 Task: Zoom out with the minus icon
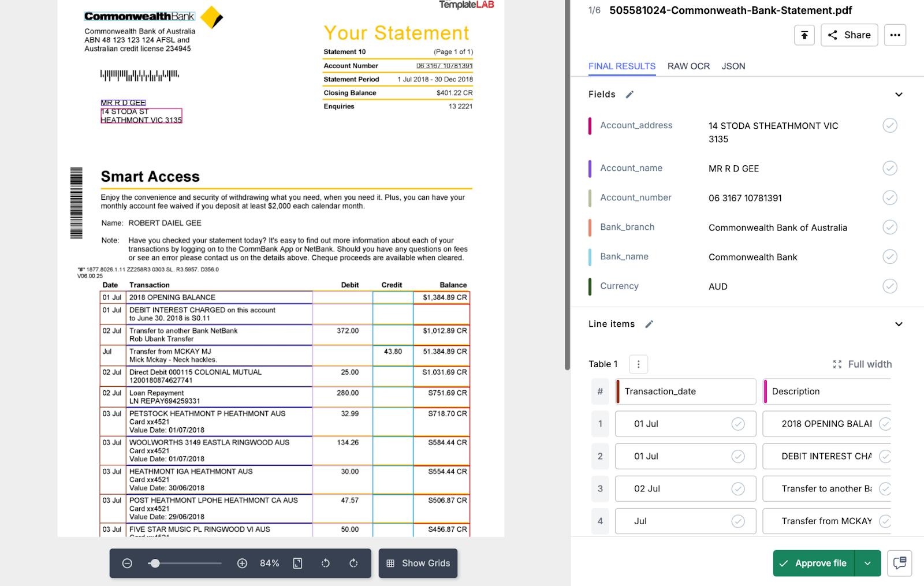128,563
